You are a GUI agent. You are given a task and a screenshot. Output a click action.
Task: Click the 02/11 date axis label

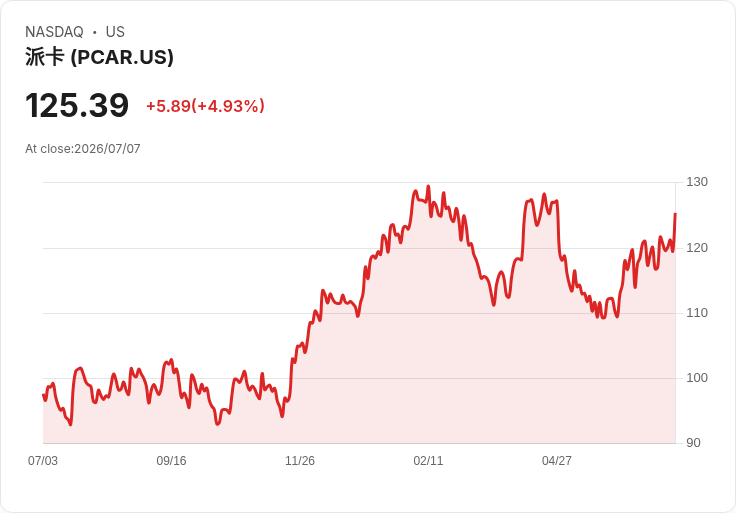(428, 461)
